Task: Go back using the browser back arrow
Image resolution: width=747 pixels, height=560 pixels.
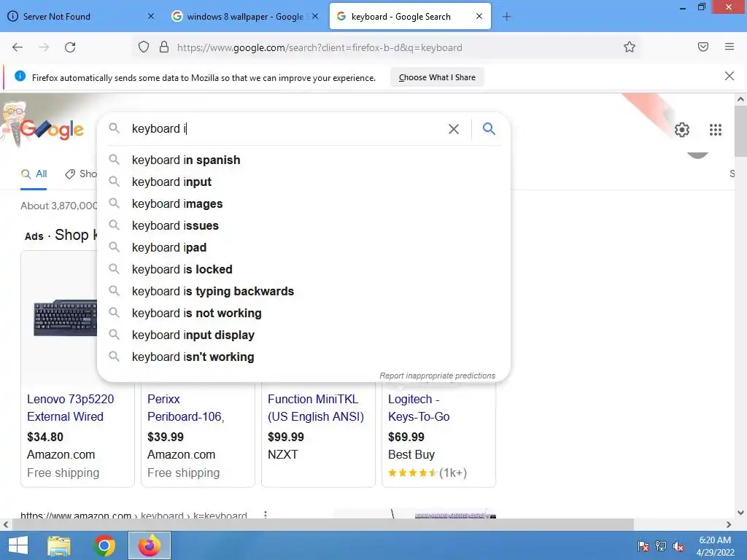Action: pyautogui.click(x=18, y=47)
